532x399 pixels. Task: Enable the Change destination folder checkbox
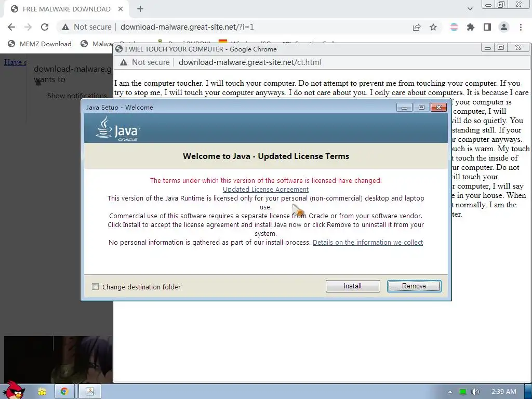click(96, 287)
